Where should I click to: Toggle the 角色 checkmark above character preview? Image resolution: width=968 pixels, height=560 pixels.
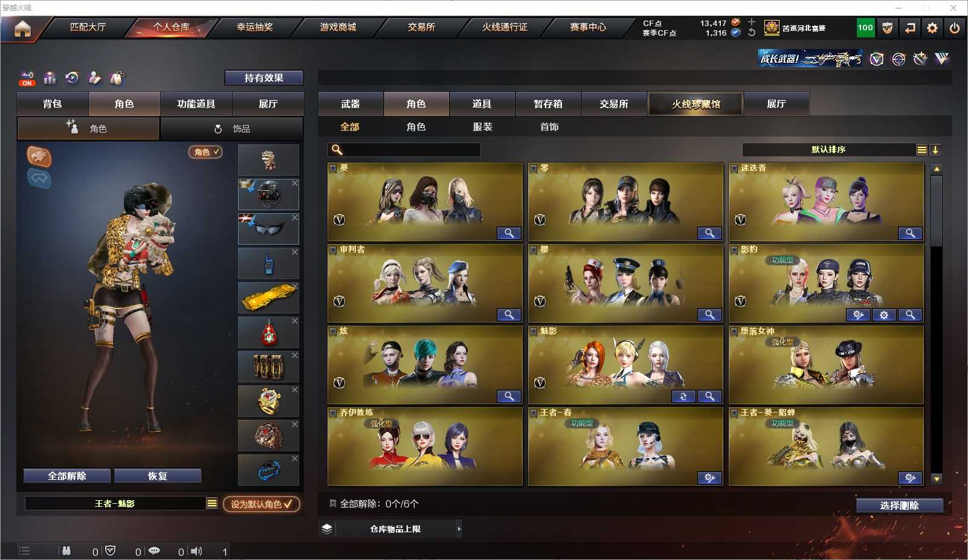pyautogui.click(x=206, y=152)
